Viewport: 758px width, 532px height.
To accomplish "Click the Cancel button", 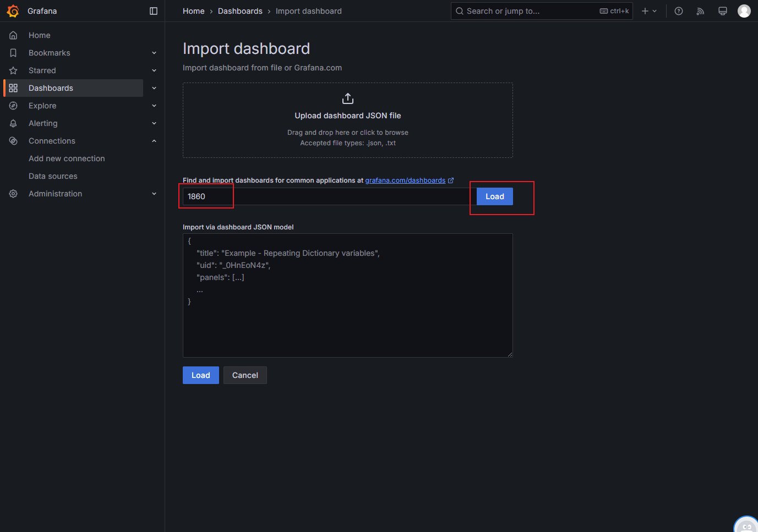I will tap(245, 375).
